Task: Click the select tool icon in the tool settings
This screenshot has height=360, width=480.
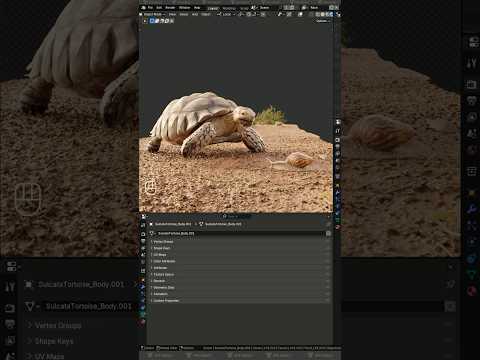Action: point(145,21)
